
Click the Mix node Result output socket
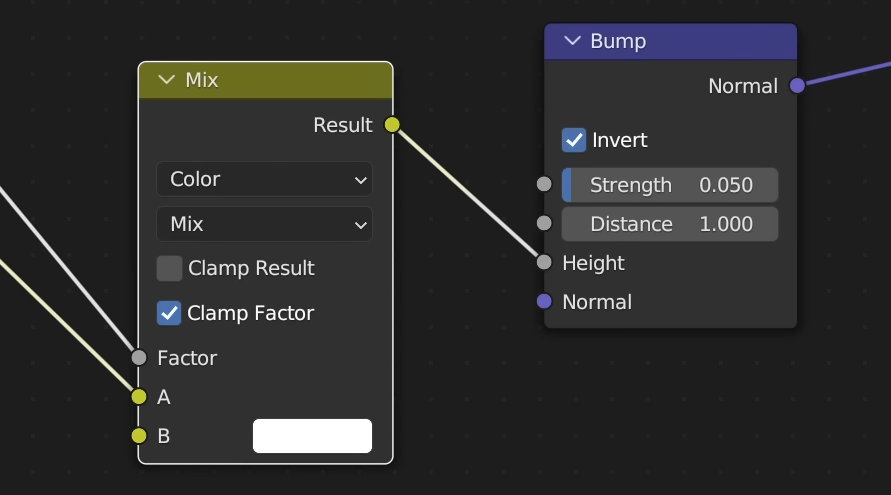click(392, 125)
